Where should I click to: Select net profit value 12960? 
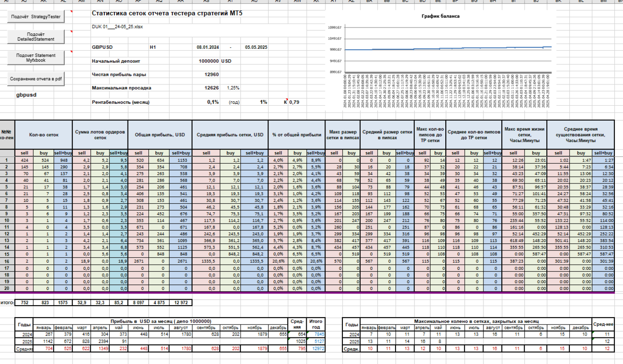(x=212, y=75)
